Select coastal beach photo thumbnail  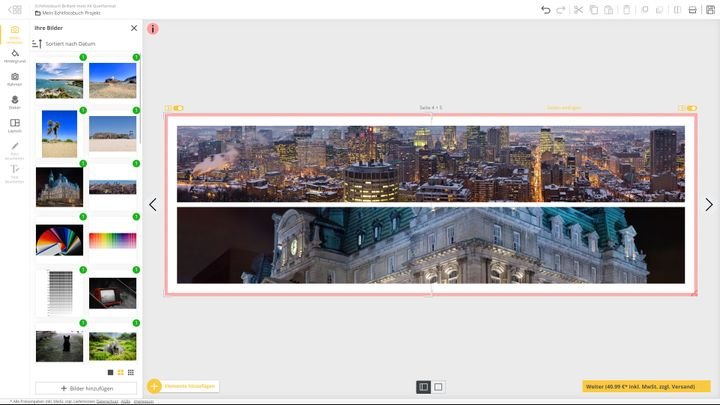(x=60, y=80)
